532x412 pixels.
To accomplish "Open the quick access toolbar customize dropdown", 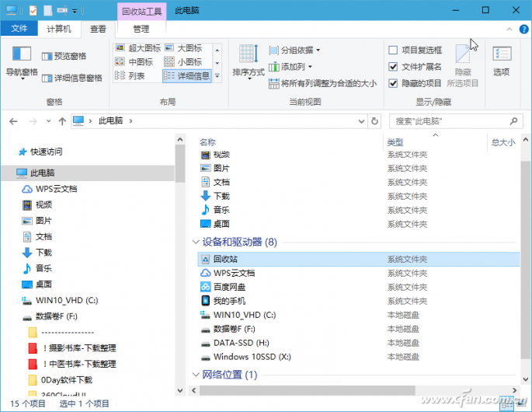I will click(75, 11).
